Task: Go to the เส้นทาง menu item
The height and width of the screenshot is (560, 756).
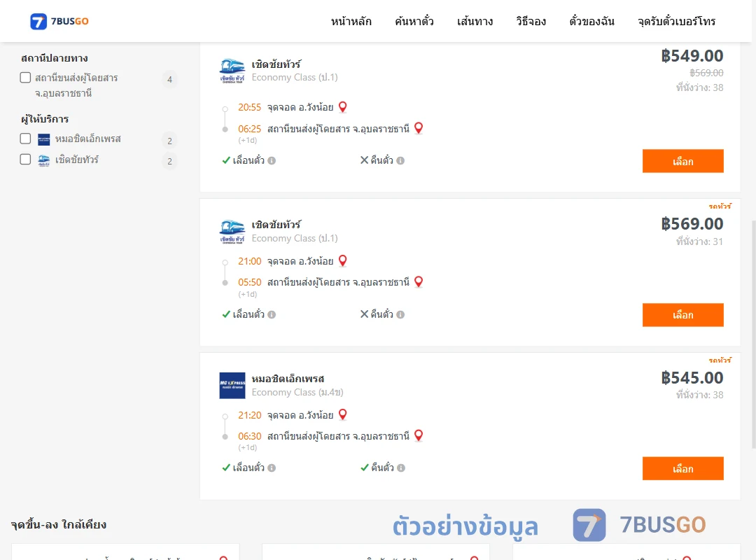Action: coord(475,21)
